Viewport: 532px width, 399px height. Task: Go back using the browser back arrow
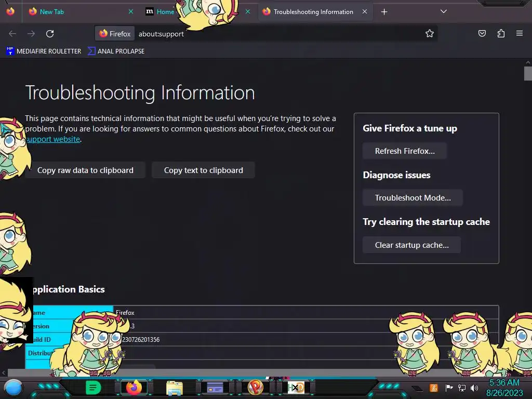12,34
